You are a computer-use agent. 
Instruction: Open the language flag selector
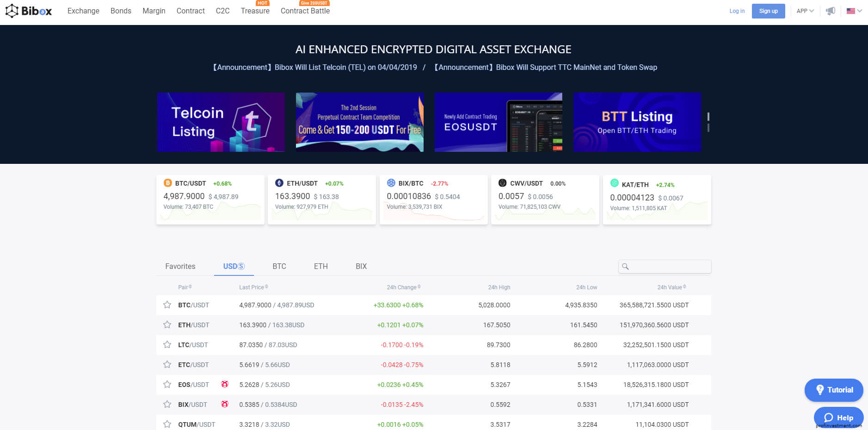click(x=854, y=11)
